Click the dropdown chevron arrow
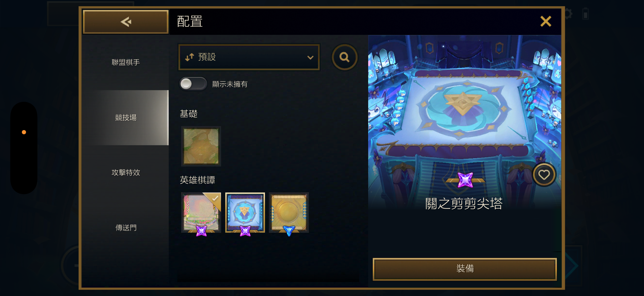This screenshot has height=296, width=644. click(x=310, y=57)
